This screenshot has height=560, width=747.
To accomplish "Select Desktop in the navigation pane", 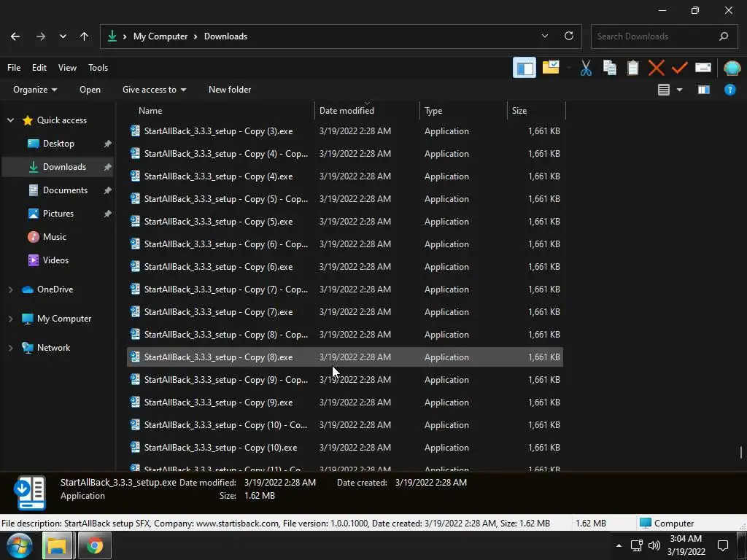I will (x=58, y=144).
